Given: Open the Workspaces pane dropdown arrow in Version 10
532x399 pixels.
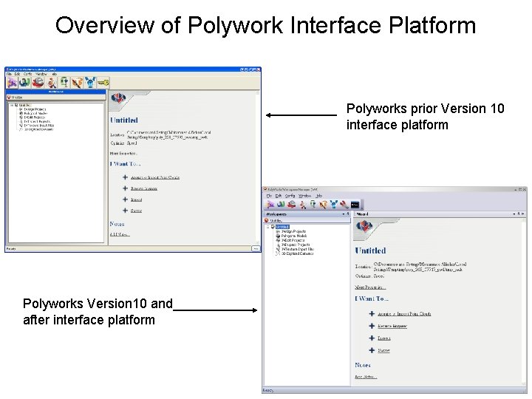Looking at the screenshot, I should 344,214.
